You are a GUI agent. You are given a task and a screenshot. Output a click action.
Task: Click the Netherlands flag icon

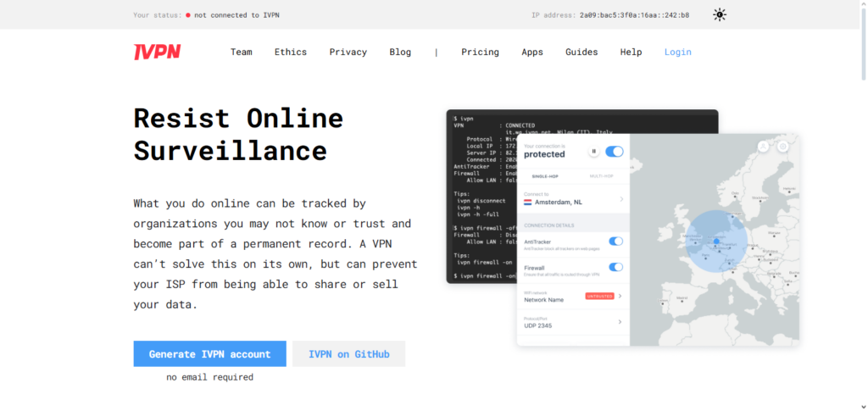[529, 203]
